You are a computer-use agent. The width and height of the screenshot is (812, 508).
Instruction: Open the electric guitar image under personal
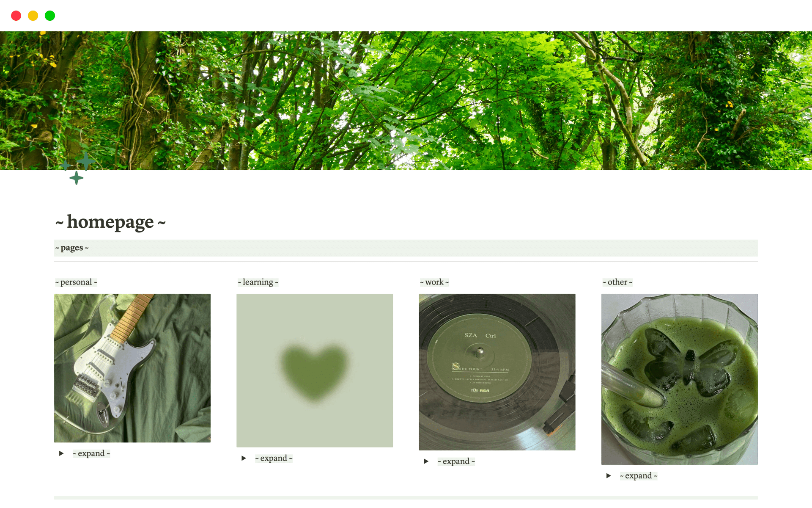(132, 368)
